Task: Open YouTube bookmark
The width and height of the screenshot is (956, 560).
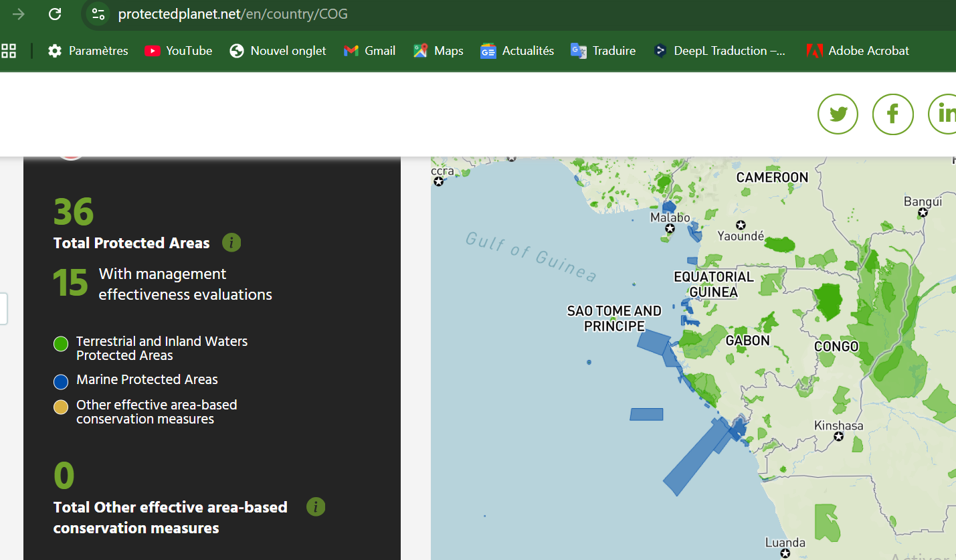Action: pyautogui.click(x=178, y=51)
